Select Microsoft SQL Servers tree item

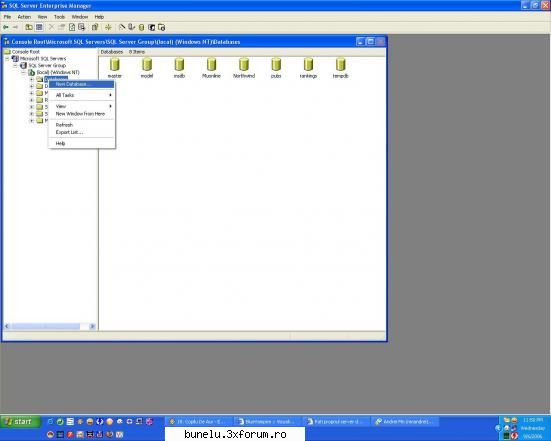[43, 59]
